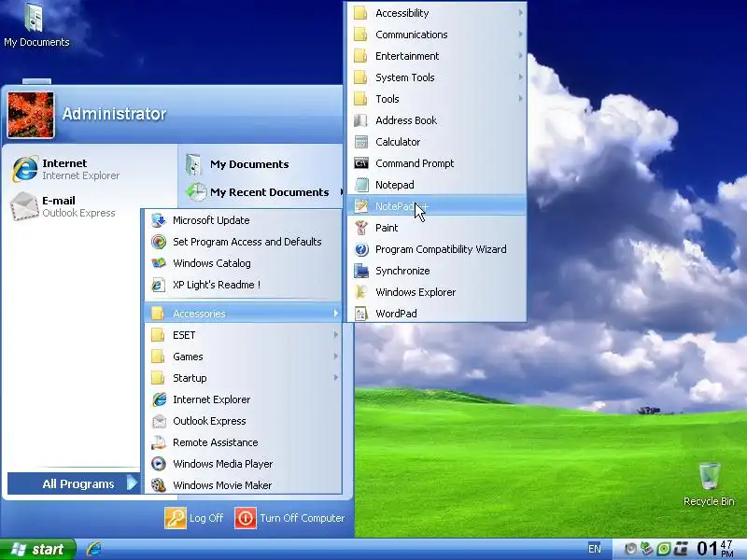
Task: Click the System Tools folder icon
Action: coord(361,77)
